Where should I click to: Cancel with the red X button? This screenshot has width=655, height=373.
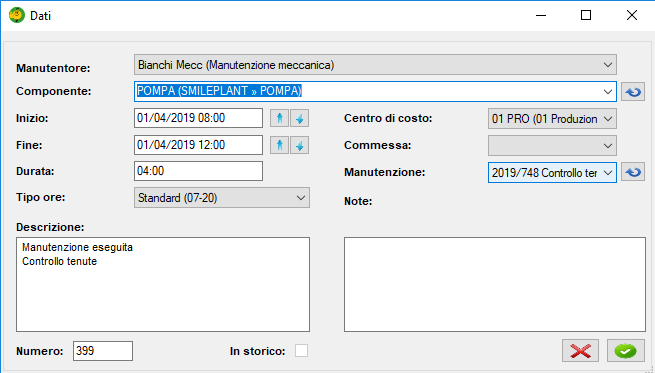(x=581, y=350)
